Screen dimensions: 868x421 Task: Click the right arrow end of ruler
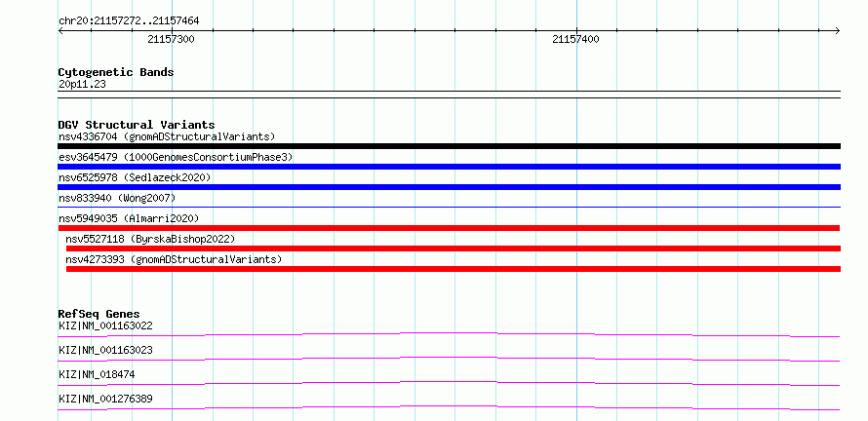click(x=838, y=30)
